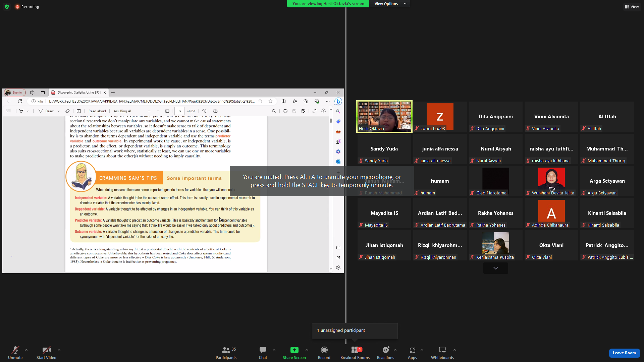Click the PDF vertical scrollbar thumb
644x362 pixels.
point(331,121)
